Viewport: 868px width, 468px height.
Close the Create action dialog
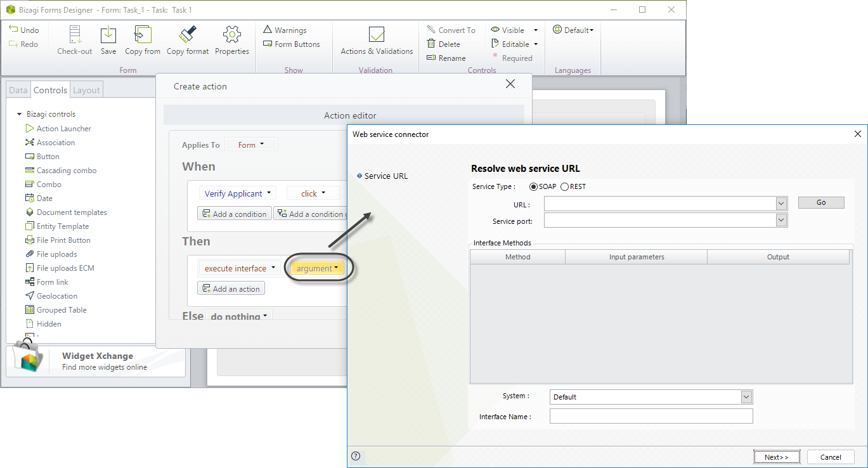[x=510, y=84]
